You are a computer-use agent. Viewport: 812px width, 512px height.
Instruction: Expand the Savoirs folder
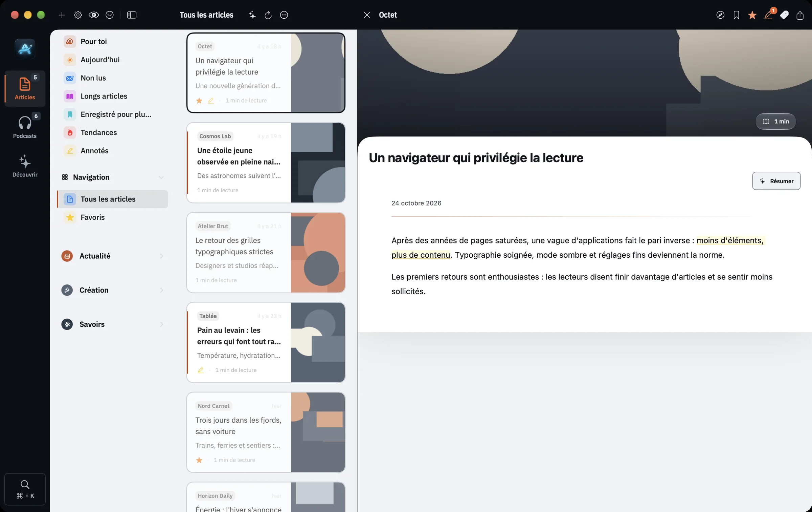[112, 324]
